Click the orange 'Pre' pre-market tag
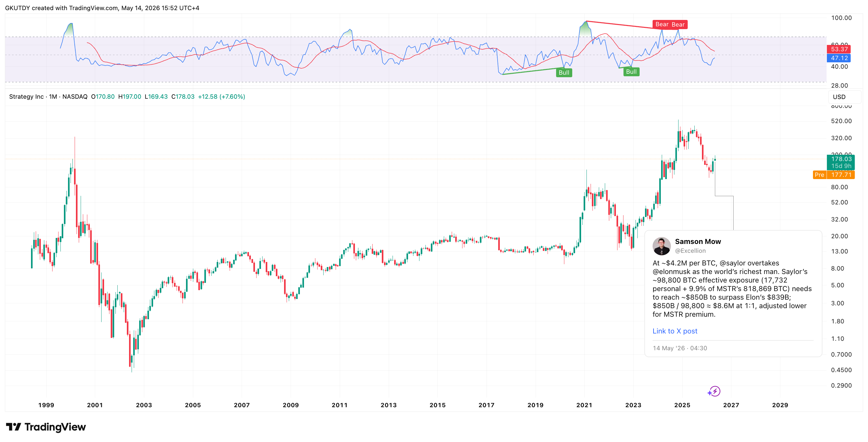This screenshot has height=442, width=868. click(819, 175)
